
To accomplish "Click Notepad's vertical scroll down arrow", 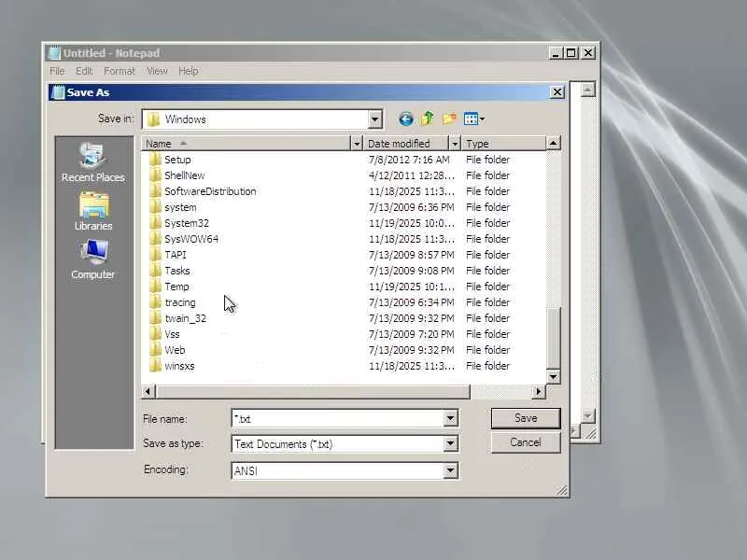I will (587, 415).
